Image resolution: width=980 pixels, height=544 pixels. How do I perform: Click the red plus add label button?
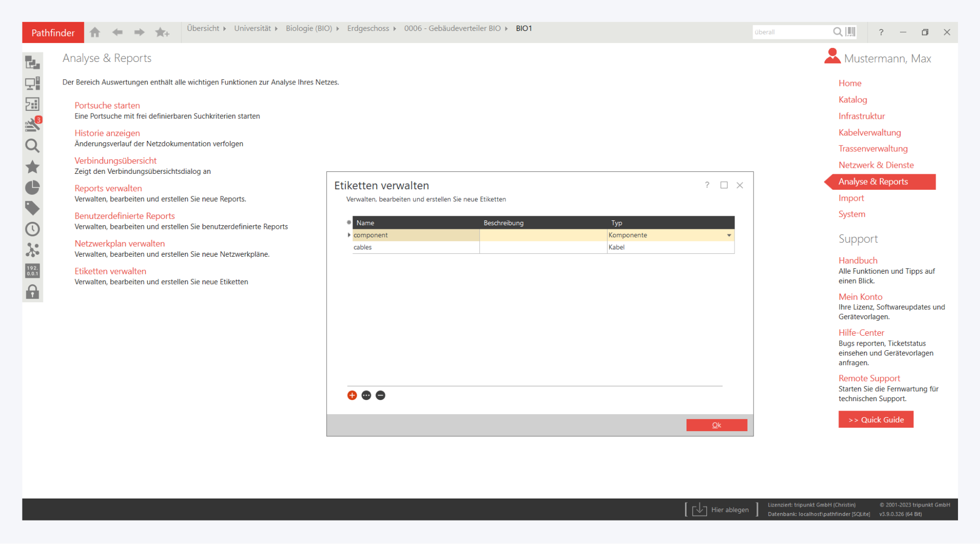coord(352,395)
